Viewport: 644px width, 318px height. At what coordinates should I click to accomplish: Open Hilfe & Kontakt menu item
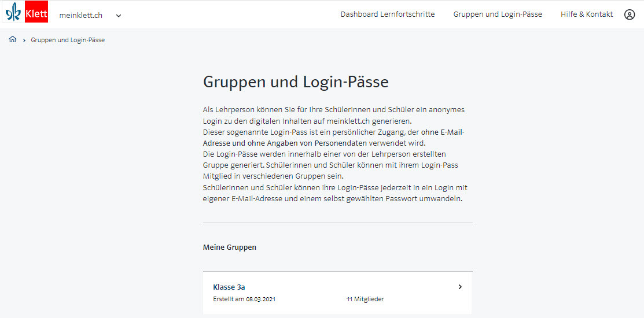[587, 14]
